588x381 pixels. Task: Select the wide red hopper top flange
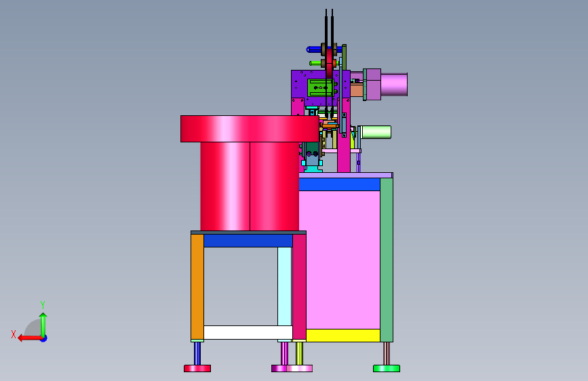point(250,129)
